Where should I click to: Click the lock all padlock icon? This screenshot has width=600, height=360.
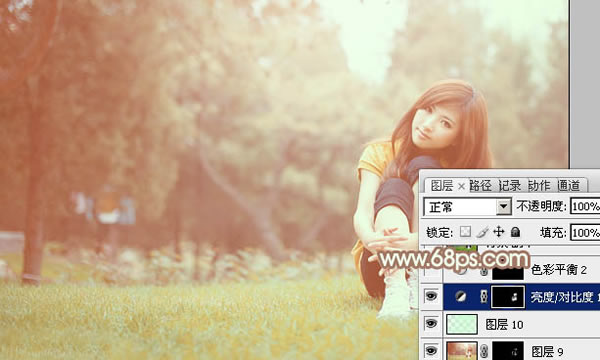point(515,231)
